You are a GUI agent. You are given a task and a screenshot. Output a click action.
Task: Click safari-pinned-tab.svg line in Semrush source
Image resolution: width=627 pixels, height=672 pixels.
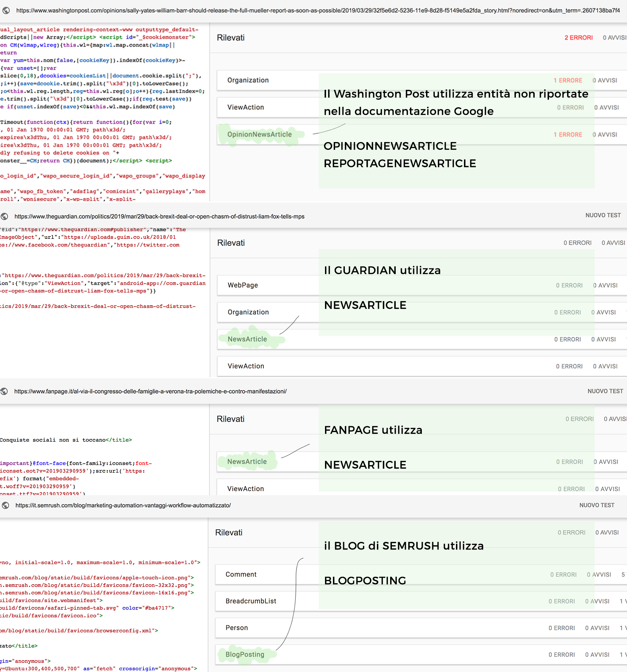pos(87,608)
